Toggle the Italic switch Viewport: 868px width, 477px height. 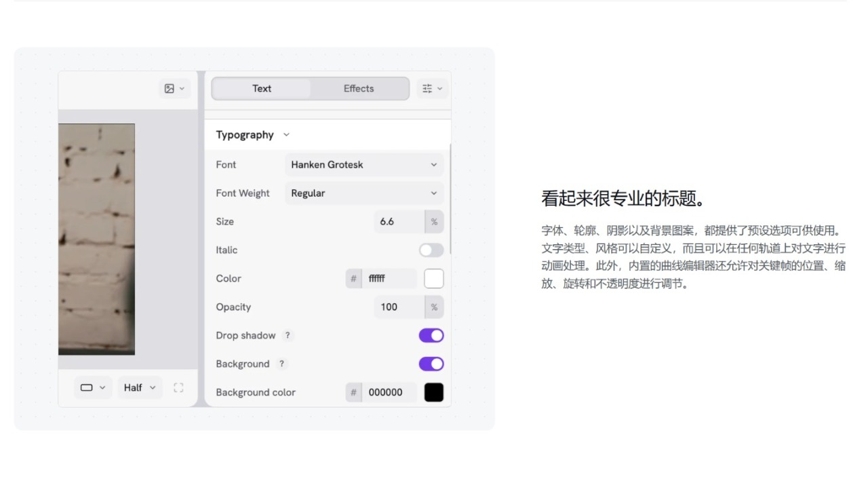(431, 250)
